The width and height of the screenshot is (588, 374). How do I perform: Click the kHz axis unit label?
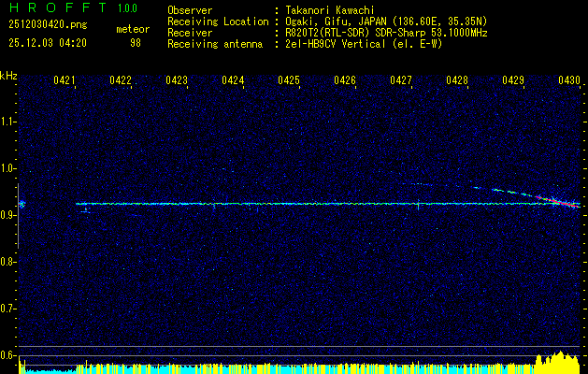(x=8, y=76)
